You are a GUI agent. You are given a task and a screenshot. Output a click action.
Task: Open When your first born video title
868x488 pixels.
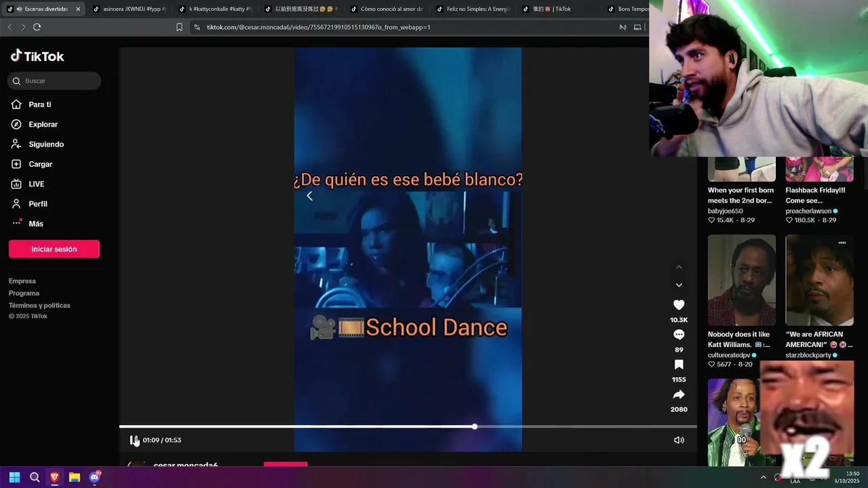[741, 195]
